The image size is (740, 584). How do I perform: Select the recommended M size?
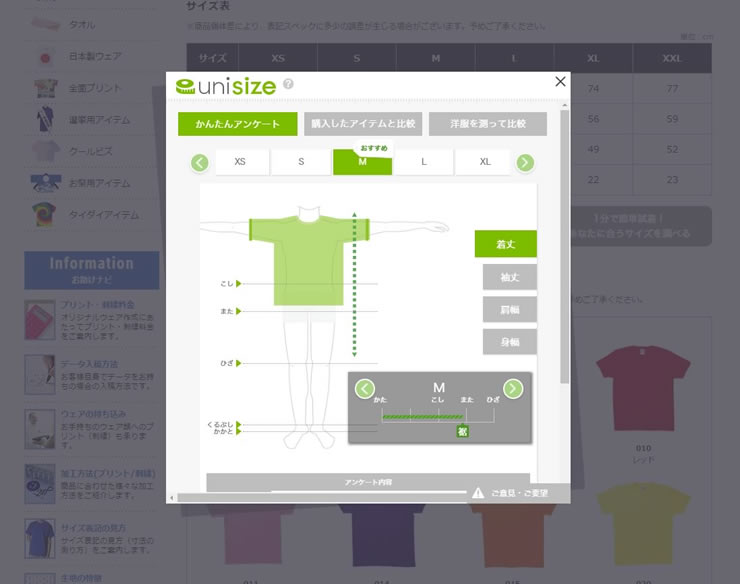(x=362, y=162)
